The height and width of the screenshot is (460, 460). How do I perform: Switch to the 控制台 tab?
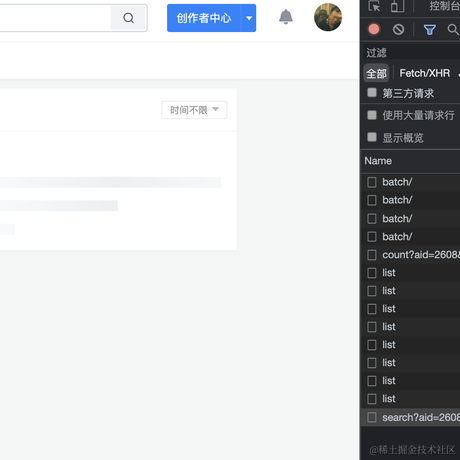(444, 6)
